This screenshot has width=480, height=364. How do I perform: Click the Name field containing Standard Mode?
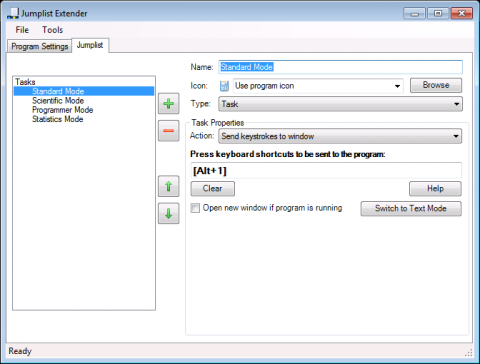(x=340, y=67)
